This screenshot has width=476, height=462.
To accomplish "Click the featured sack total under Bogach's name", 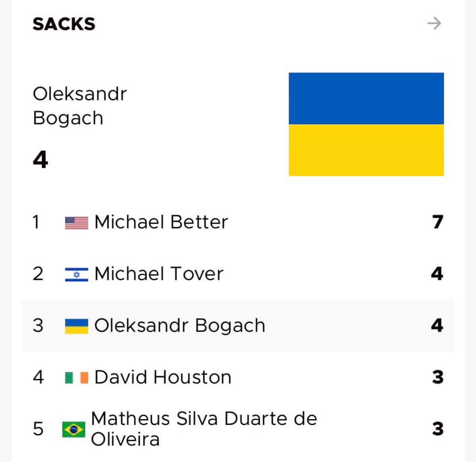I will [x=40, y=160].
